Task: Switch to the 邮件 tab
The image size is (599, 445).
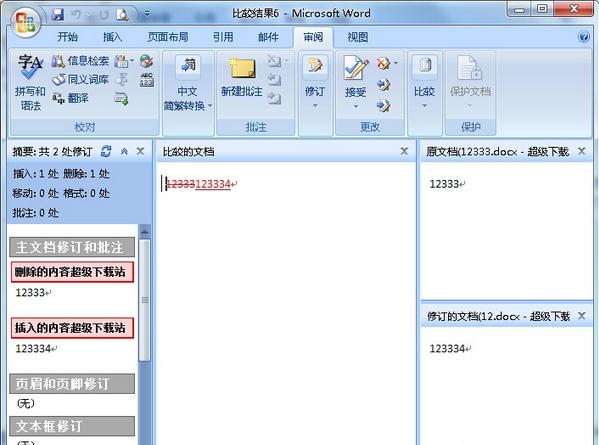Action: tap(268, 37)
